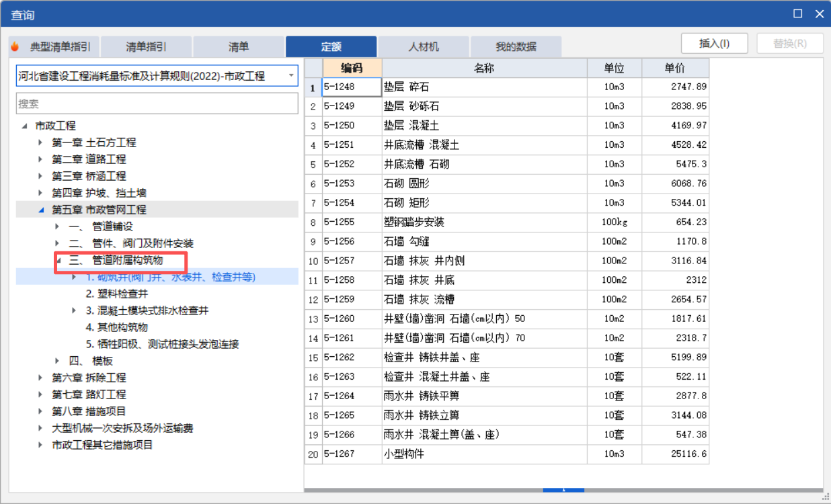Select the 塑钢踏步安装 row name
The height and width of the screenshot is (504, 831).
pyautogui.click(x=484, y=222)
